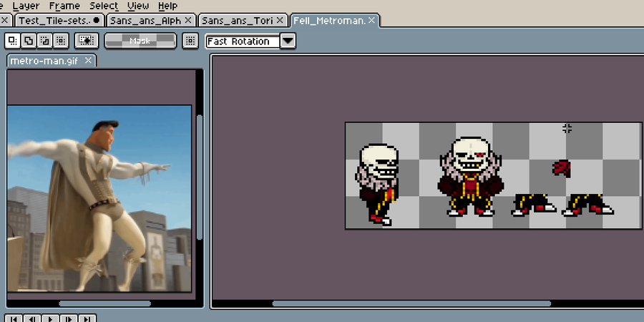644x322 pixels.
Task: Open the Layer menu
Action: [x=26, y=6]
